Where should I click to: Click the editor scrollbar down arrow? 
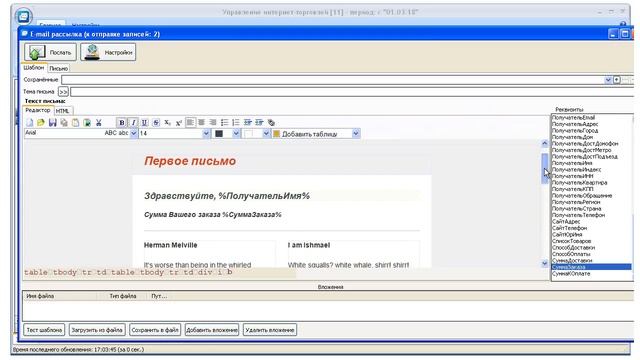pos(544,264)
